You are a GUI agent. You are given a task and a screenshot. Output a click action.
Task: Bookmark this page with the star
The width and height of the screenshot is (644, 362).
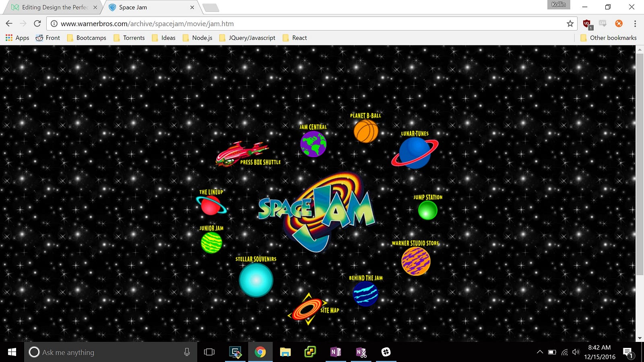(570, 24)
